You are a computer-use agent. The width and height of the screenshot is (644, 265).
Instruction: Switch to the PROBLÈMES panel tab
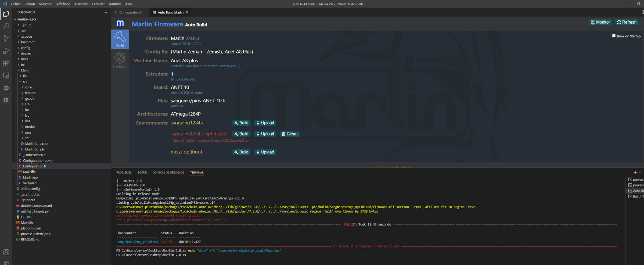(x=124, y=173)
